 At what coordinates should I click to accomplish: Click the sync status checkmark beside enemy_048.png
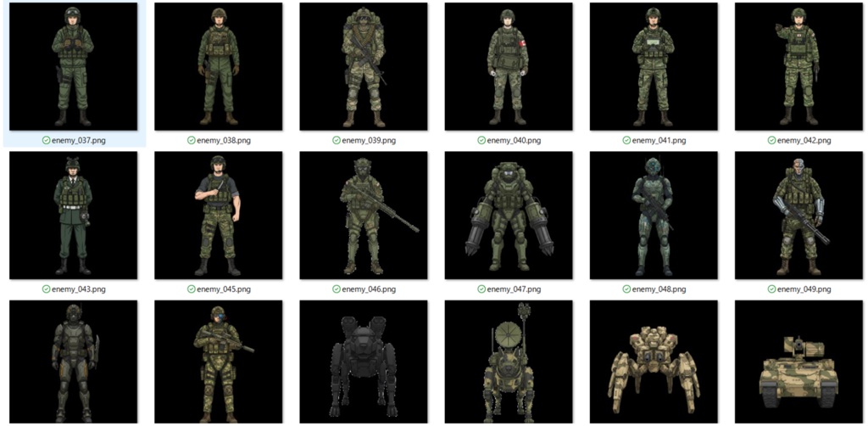pos(626,289)
